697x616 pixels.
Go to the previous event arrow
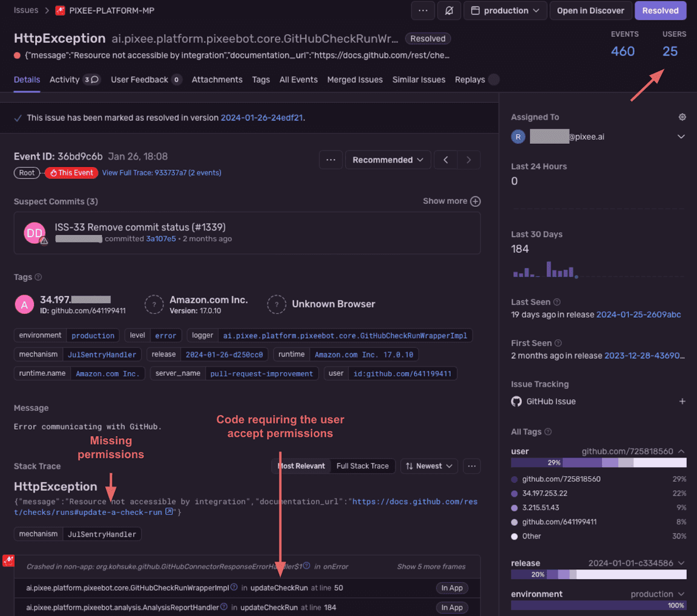446,160
